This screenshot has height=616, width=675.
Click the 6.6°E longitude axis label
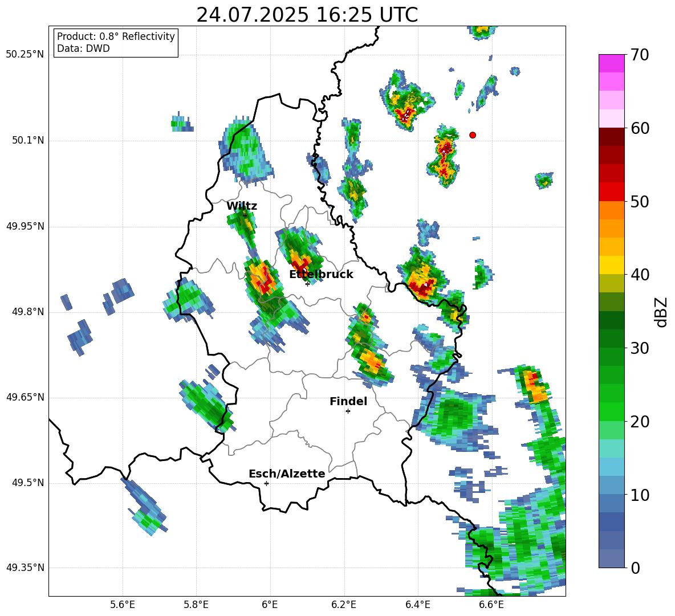click(491, 605)
